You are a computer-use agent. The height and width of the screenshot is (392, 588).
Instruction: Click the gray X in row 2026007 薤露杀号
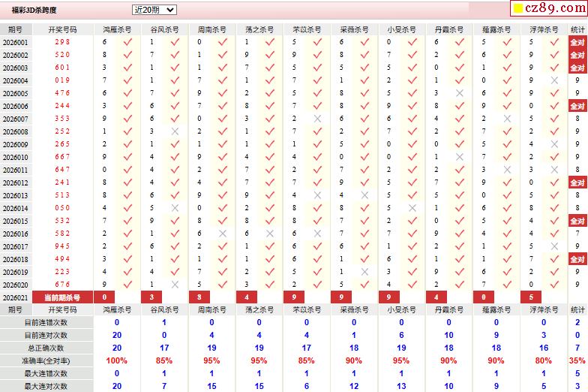[x=507, y=119]
